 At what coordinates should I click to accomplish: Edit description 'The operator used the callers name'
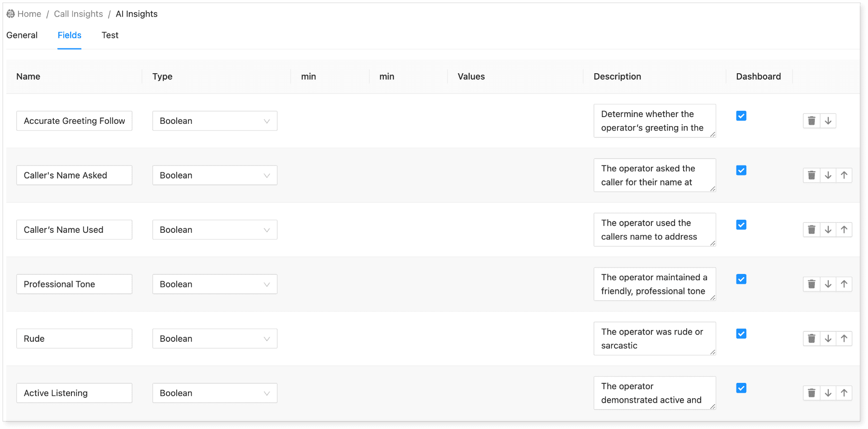click(x=655, y=230)
